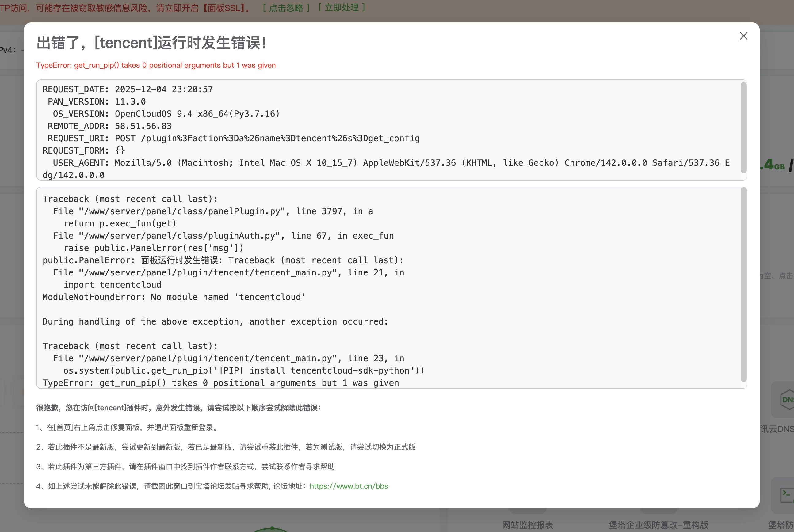
Task: Open the https://www.bt.cn/bbs forum link
Action: (349, 486)
